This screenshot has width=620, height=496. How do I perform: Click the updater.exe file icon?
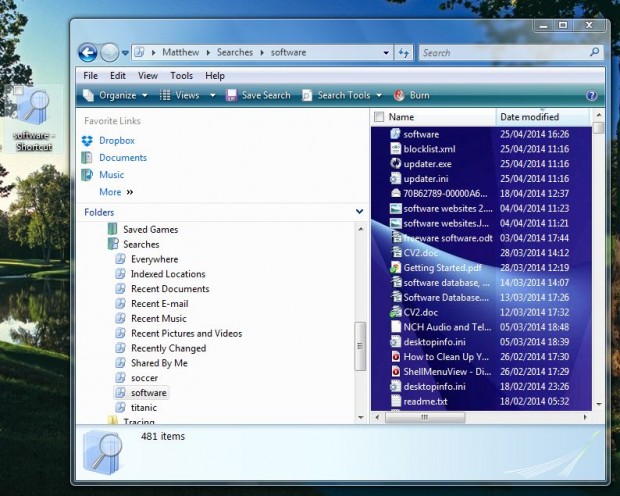pyautogui.click(x=395, y=163)
